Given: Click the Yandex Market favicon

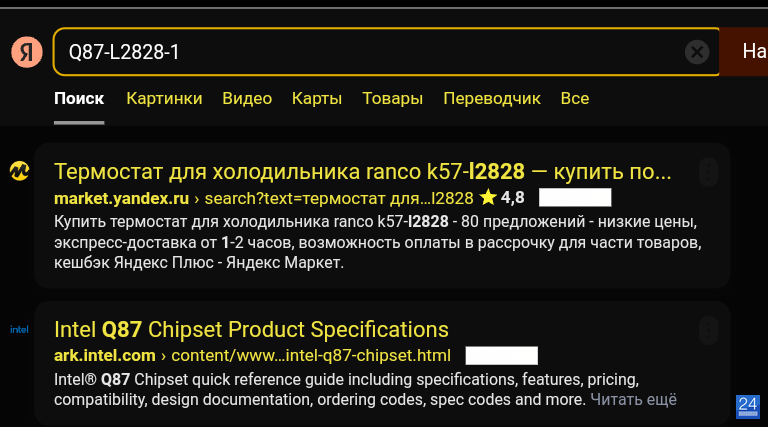Looking at the screenshot, I should pyautogui.click(x=20, y=171).
